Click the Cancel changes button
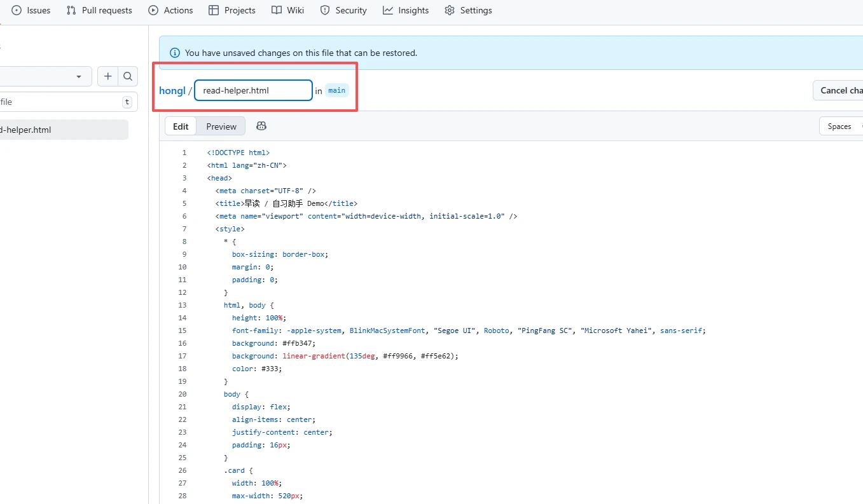 click(x=839, y=90)
